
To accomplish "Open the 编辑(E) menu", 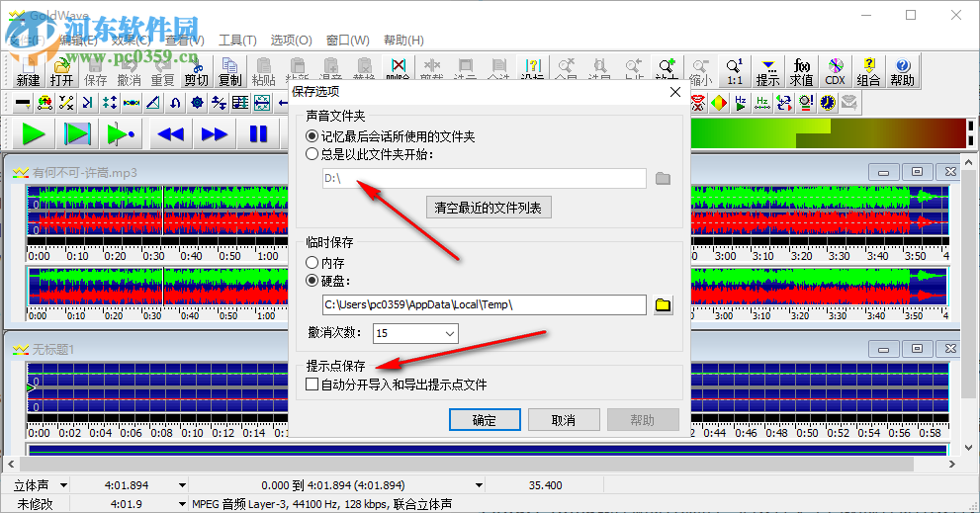I will click(78, 40).
